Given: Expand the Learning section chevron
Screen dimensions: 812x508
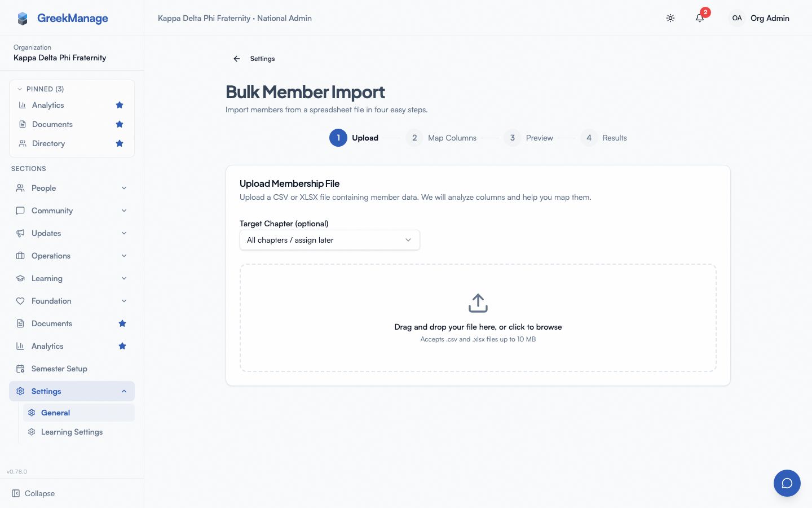Looking at the screenshot, I should (x=124, y=278).
